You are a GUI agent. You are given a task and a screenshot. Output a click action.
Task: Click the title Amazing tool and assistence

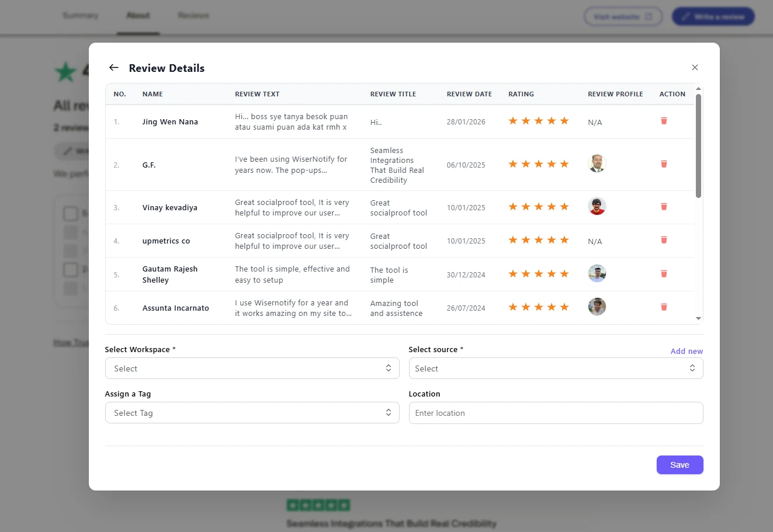tap(396, 308)
